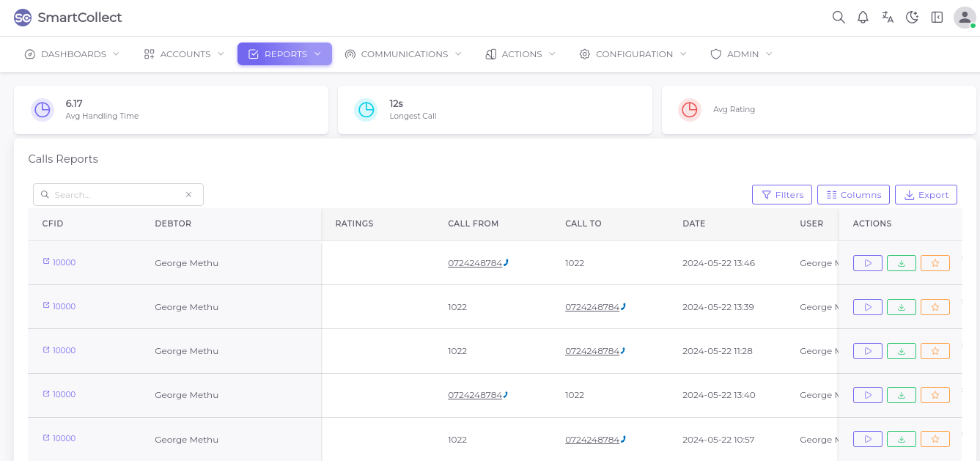The image size is (980, 461).
Task: Toggle dark mode moon icon
Action: tap(913, 18)
